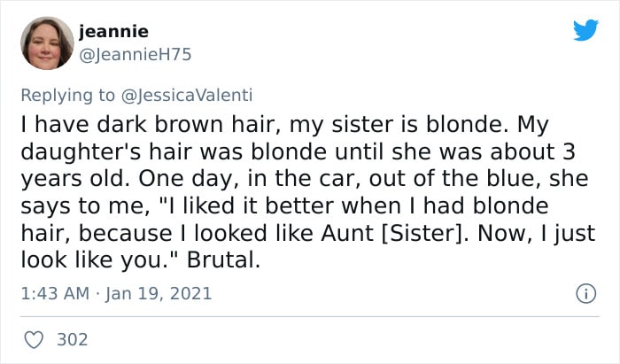Open the info icon beside the timestamp
620x364 pixels.
[583, 292]
